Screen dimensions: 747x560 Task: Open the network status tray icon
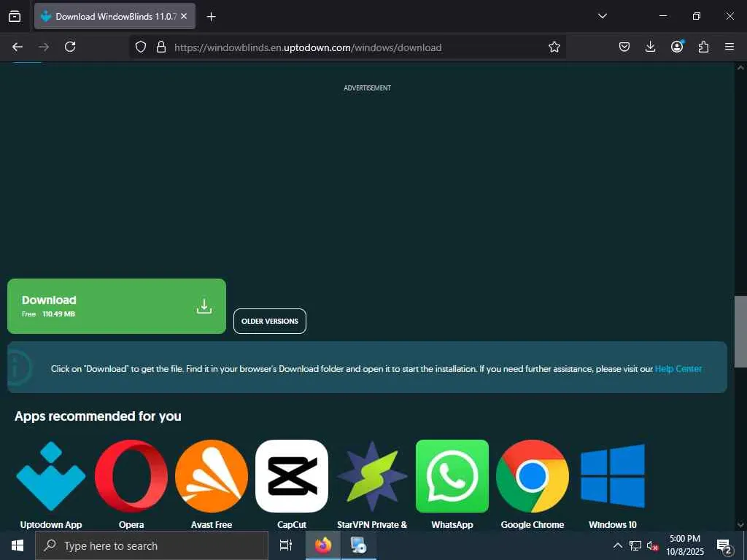(635, 545)
